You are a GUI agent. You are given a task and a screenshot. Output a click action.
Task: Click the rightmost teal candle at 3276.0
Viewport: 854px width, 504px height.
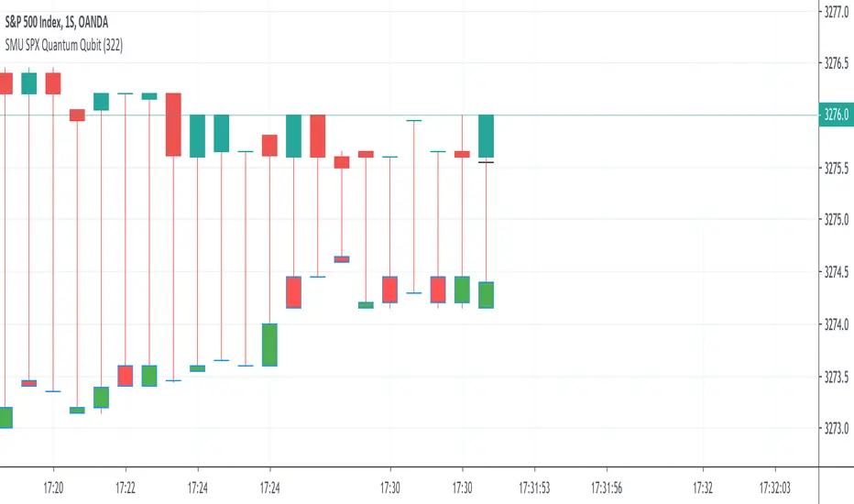pos(487,136)
